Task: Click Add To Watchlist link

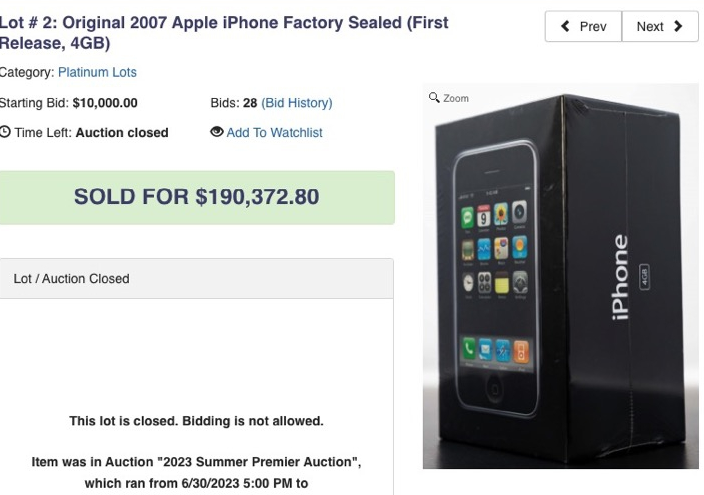Action: coord(274,132)
